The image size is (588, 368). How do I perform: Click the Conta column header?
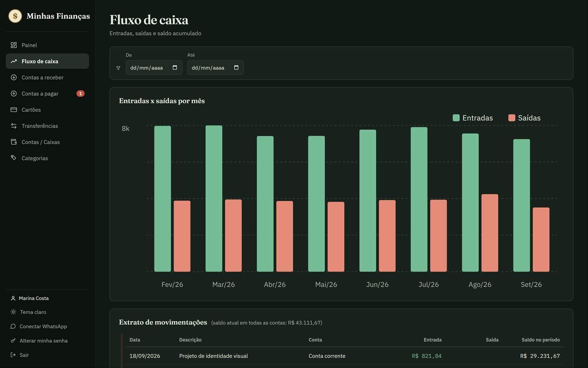(315, 340)
